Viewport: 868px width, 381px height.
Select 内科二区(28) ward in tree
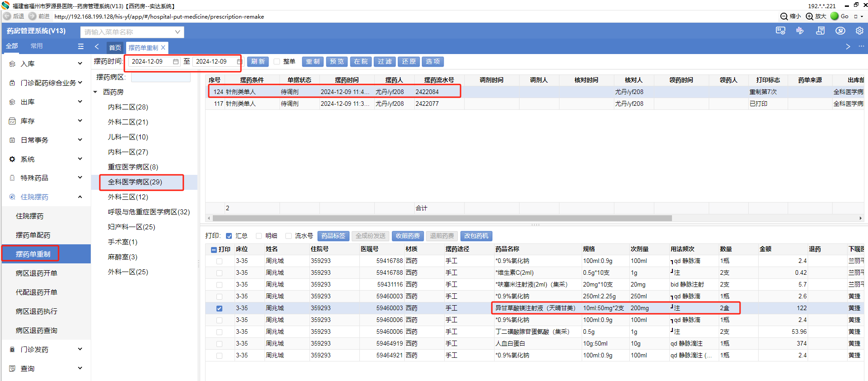[x=128, y=107]
